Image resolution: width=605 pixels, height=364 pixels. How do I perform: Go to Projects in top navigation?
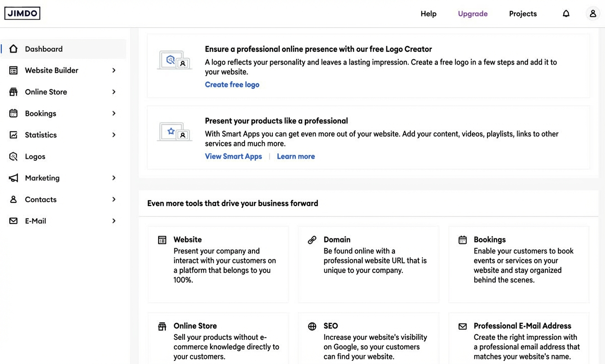coord(523,14)
